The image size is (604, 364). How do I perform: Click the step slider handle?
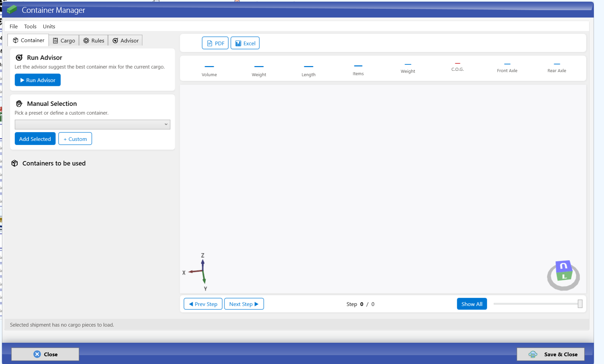580,304
